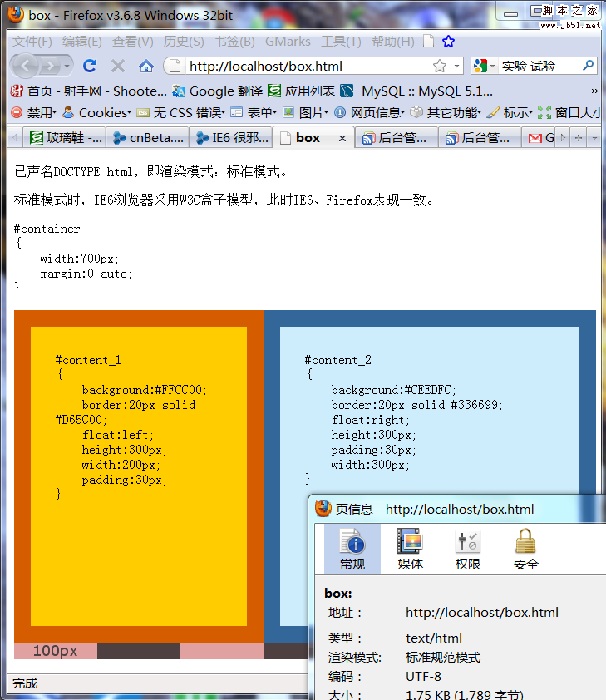This screenshot has width=606, height=700.
Task: Open the Cookies web developer dropdown
Action: pyautogui.click(x=96, y=112)
